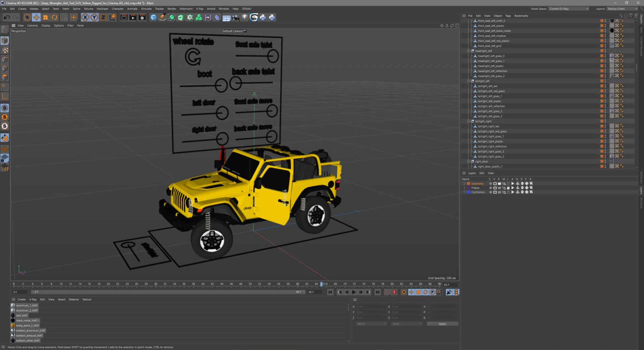Click the second Python script icon
Viewport: 644px width, 350px height.
tap(272, 17)
